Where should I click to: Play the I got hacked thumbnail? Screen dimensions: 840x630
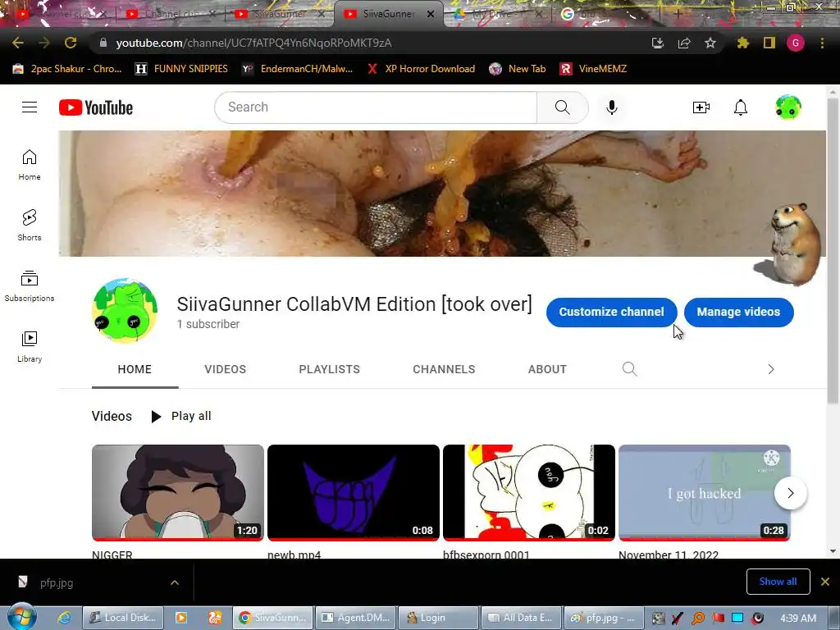[x=705, y=492]
